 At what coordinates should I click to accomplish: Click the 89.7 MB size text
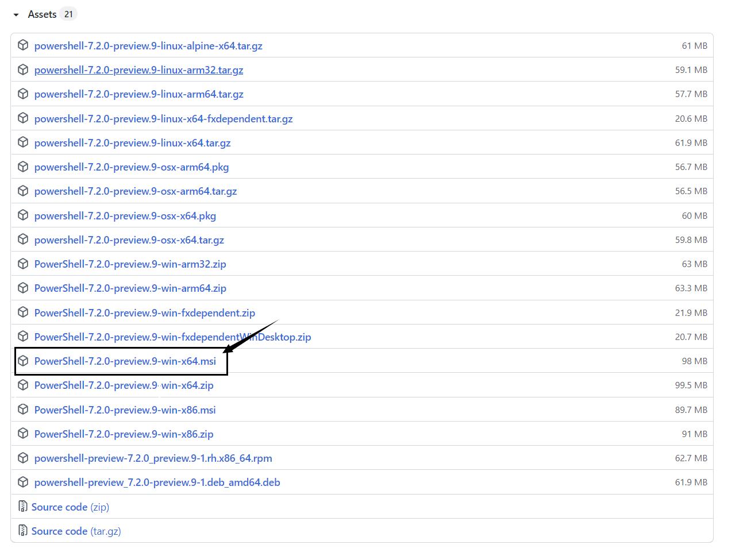(691, 410)
